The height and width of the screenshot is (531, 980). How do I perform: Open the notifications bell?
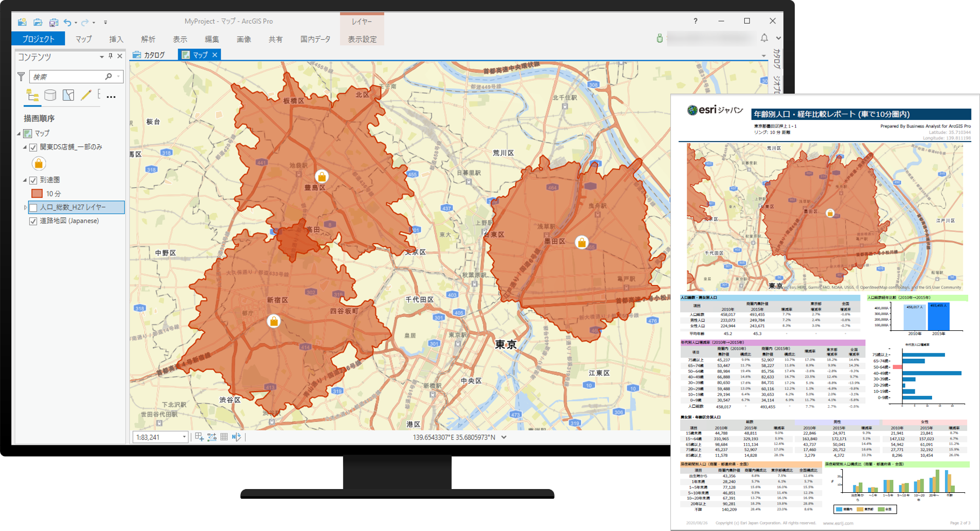tap(764, 38)
